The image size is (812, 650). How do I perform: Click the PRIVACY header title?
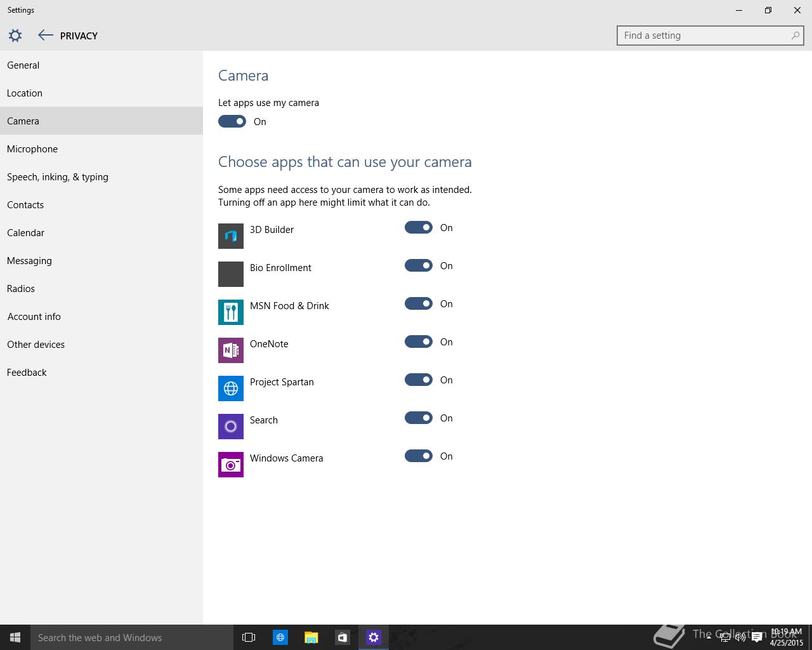click(x=79, y=36)
